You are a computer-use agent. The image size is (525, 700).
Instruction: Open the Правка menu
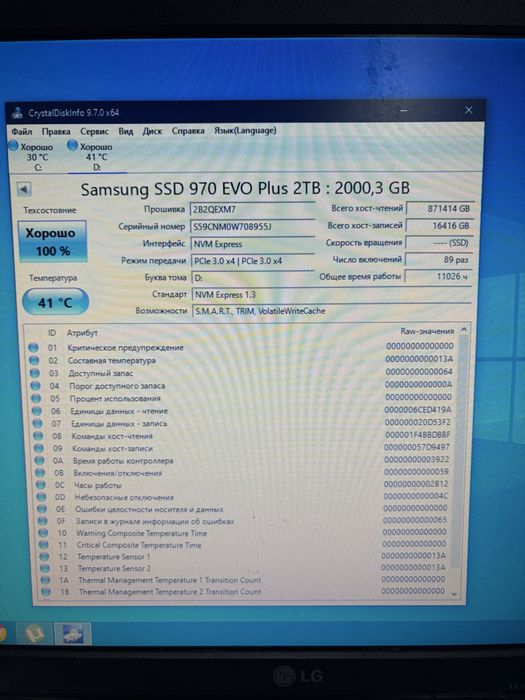[56, 132]
